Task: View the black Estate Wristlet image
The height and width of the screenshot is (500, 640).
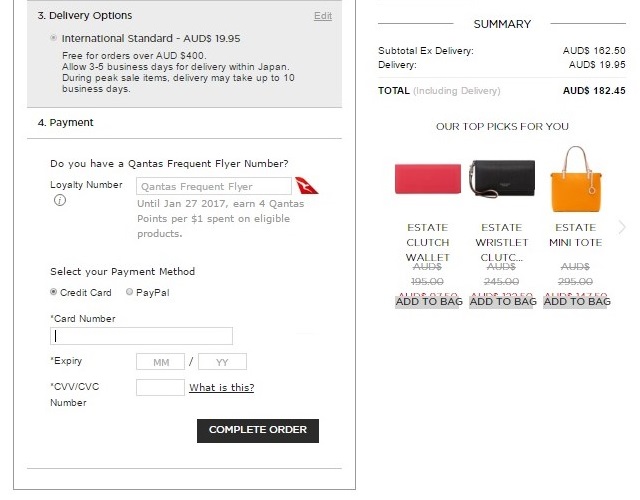Action: [502, 179]
